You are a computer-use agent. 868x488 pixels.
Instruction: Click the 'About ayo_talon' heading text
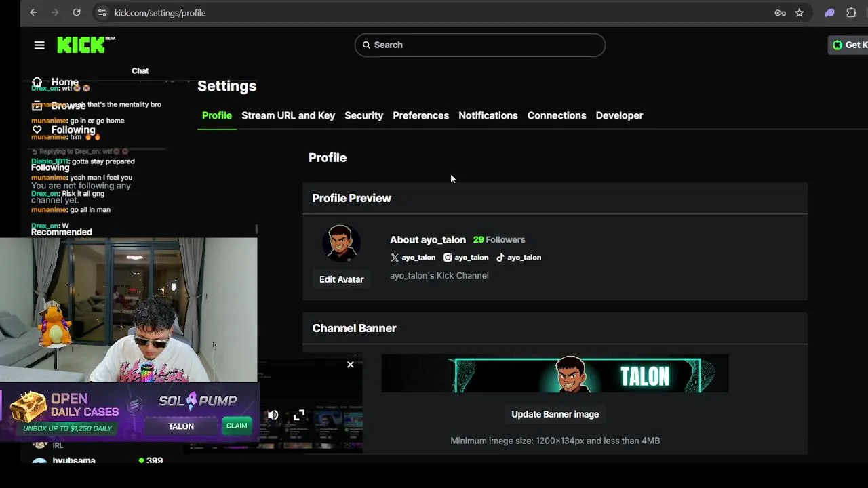click(428, 239)
